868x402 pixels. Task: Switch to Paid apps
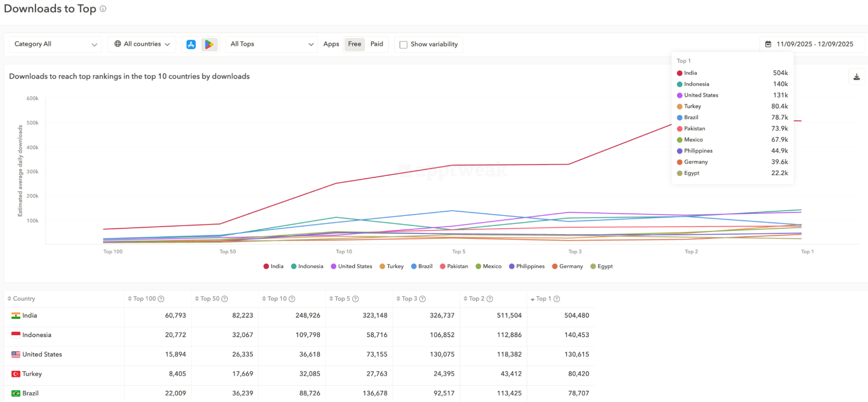(x=376, y=44)
